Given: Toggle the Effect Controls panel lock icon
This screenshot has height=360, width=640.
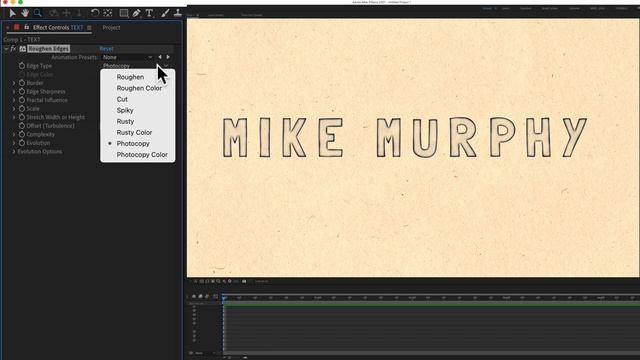Looking at the screenshot, I should 27,27.
